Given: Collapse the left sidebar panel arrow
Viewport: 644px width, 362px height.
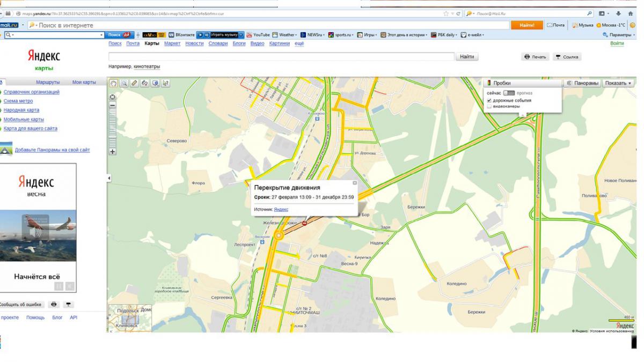Looking at the screenshot, I should pos(109,178).
